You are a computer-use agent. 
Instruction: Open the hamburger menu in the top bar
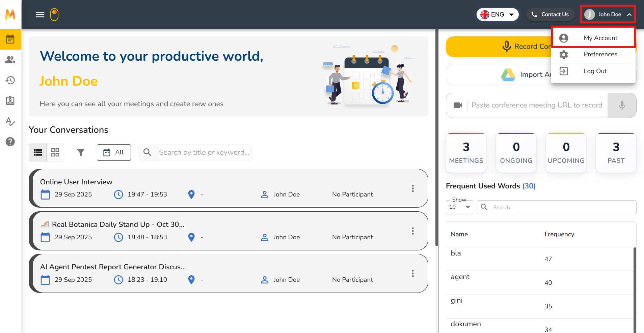click(40, 14)
